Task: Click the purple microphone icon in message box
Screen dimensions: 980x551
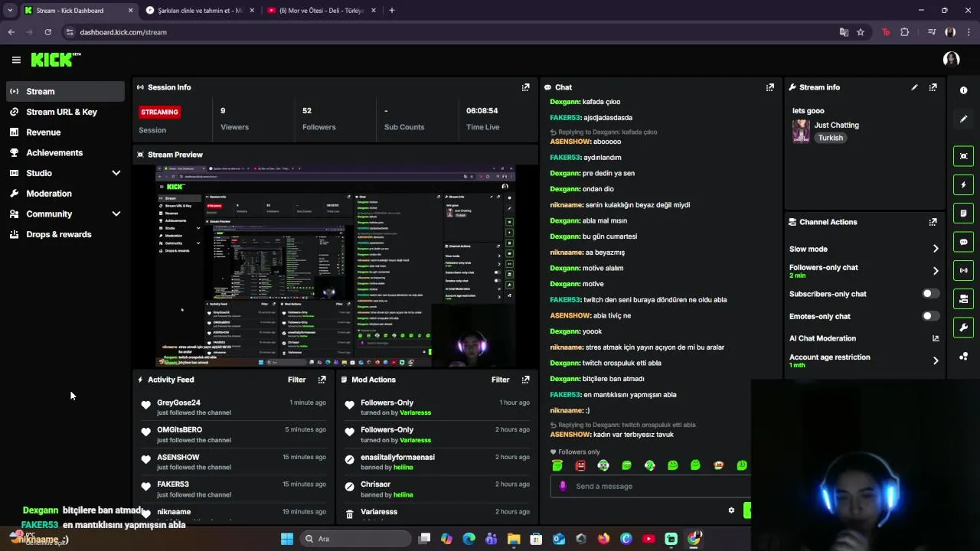Action: [563, 486]
